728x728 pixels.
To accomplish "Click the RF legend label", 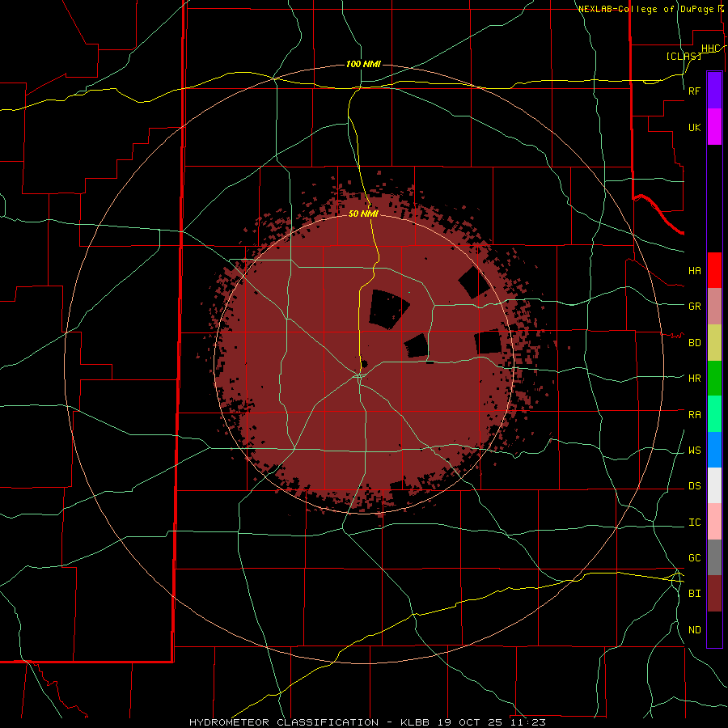I will click(x=695, y=91).
